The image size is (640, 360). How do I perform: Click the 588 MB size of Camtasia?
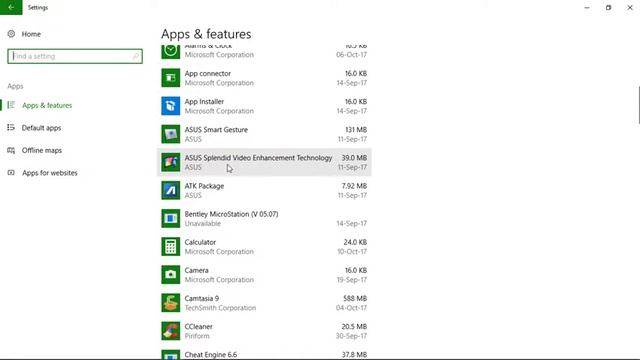pos(355,298)
